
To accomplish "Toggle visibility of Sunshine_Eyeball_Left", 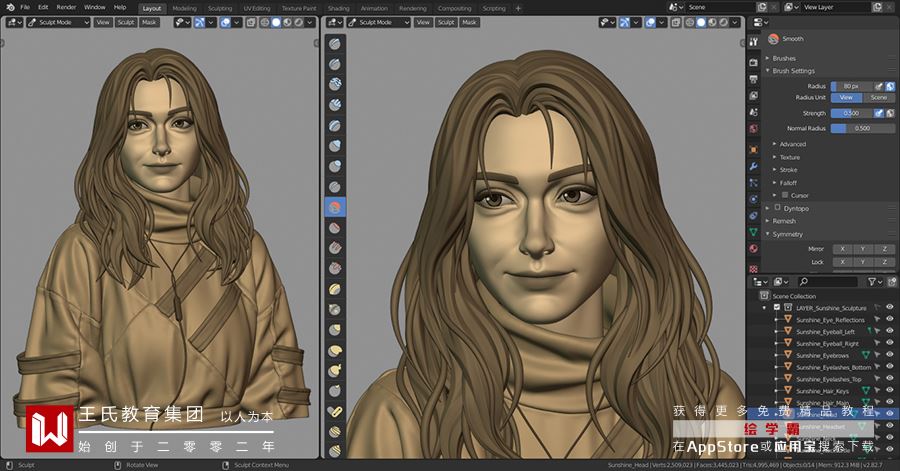I will tap(890, 331).
